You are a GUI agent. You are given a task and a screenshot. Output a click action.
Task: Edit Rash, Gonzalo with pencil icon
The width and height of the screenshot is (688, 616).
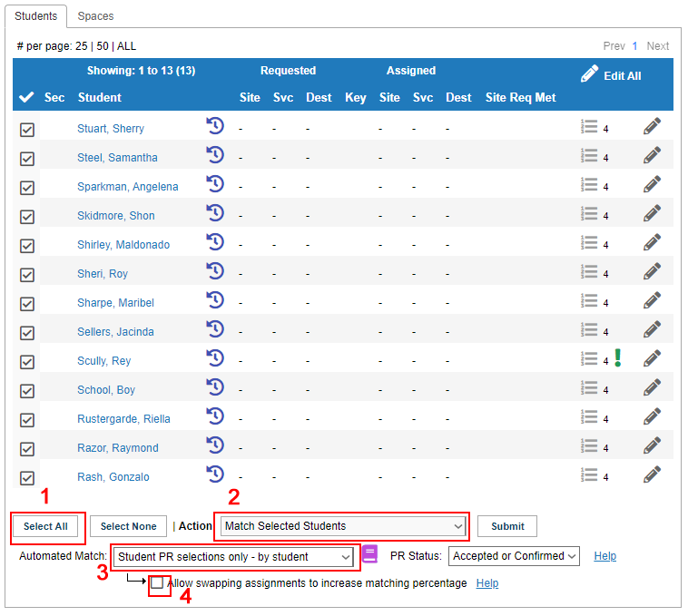click(652, 474)
